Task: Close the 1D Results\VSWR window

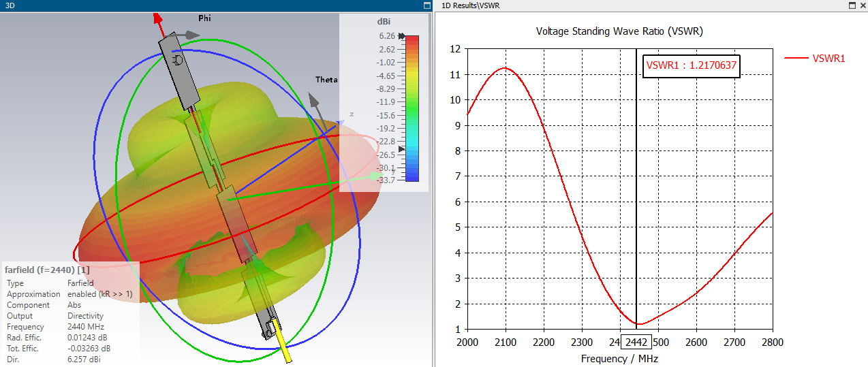Action: 862,5
